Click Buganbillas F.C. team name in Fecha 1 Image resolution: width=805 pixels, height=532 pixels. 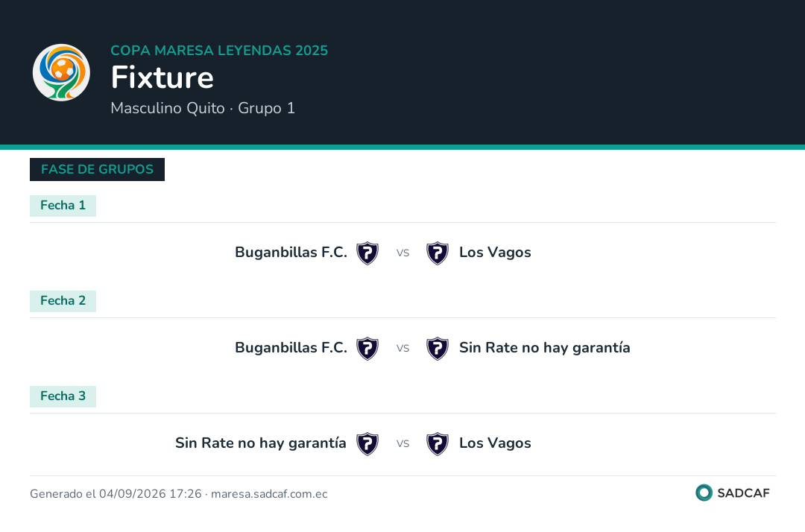coord(291,253)
